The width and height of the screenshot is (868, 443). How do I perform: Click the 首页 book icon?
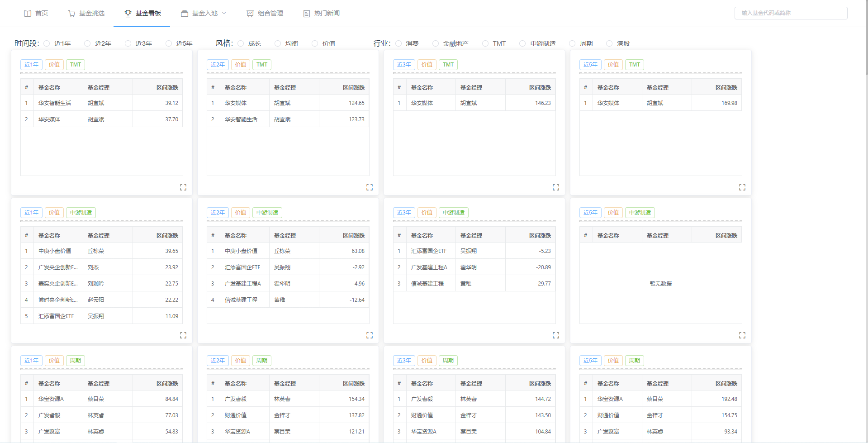click(28, 14)
